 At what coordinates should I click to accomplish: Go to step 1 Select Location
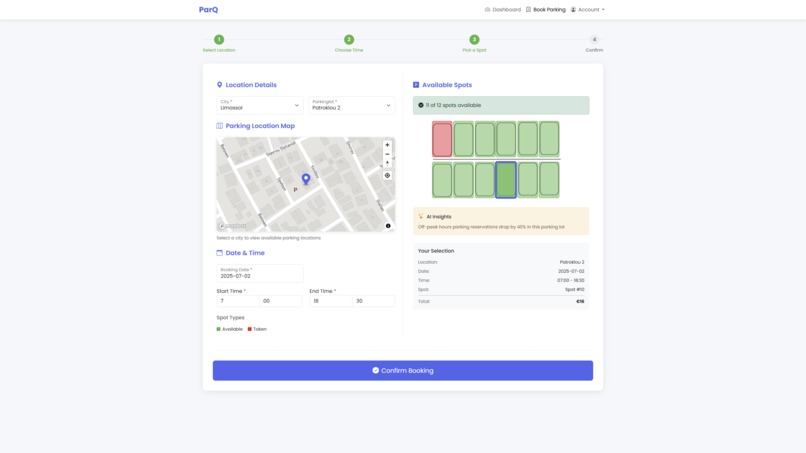[x=219, y=40]
